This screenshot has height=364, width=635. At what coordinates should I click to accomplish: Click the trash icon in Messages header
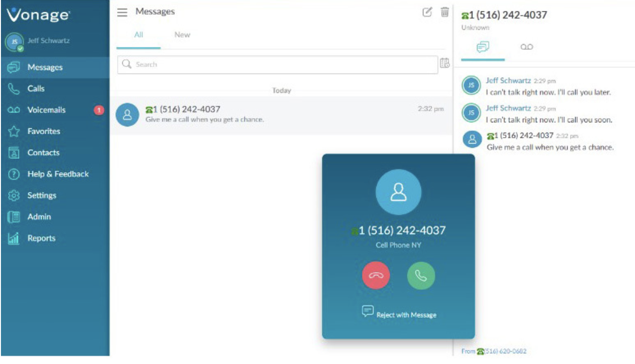(444, 12)
